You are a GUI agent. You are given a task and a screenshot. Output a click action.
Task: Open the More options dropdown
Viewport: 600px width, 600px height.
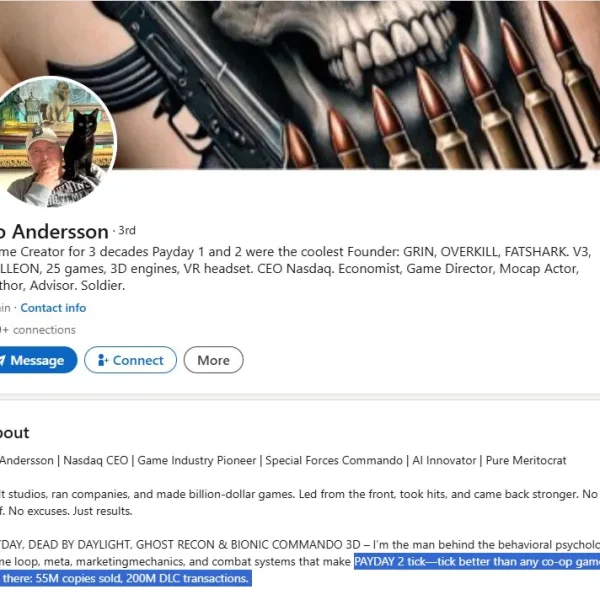pyautogui.click(x=214, y=360)
